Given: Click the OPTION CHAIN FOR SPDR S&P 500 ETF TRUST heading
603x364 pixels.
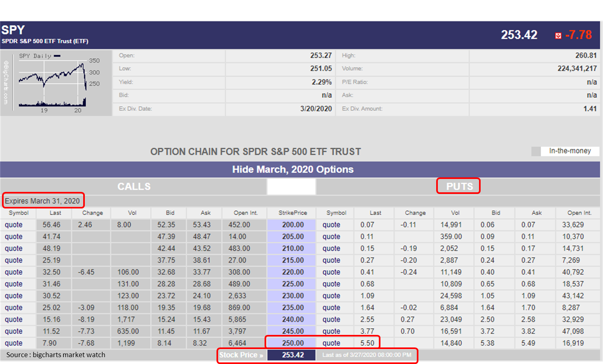Looking at the screenshot, I should 256,152.
